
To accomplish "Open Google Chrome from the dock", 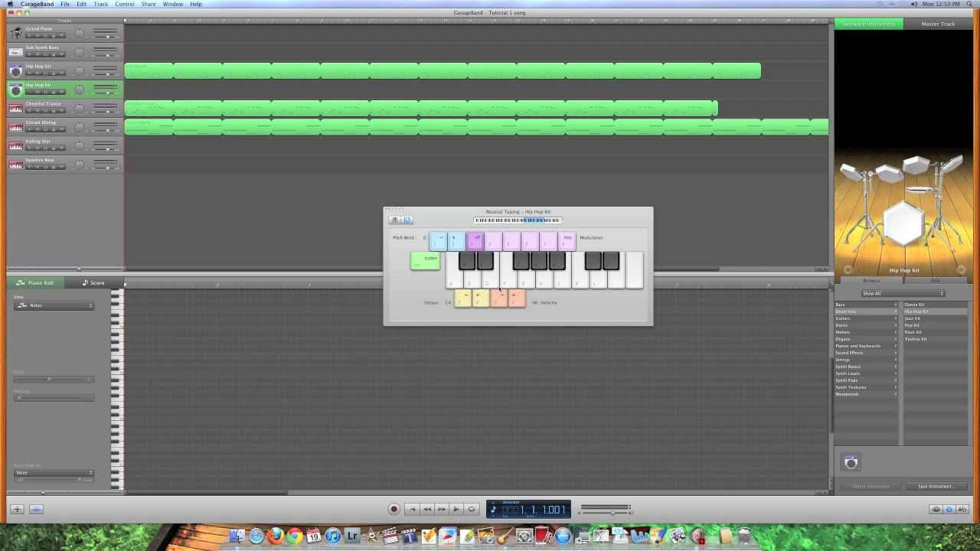I will pyautogui.click(x=295, y=536).
